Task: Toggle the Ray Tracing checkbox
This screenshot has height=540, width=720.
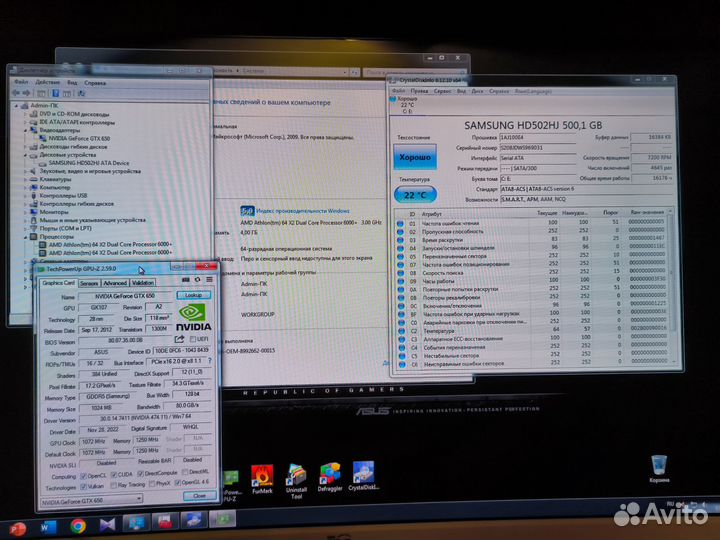Action: coord(113,485)
